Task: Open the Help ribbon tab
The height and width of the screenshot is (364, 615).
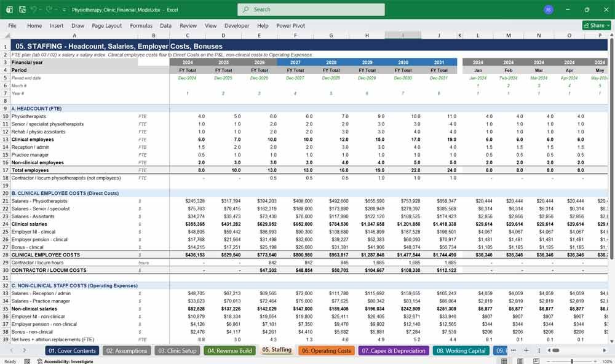Action: click(263, 25)
